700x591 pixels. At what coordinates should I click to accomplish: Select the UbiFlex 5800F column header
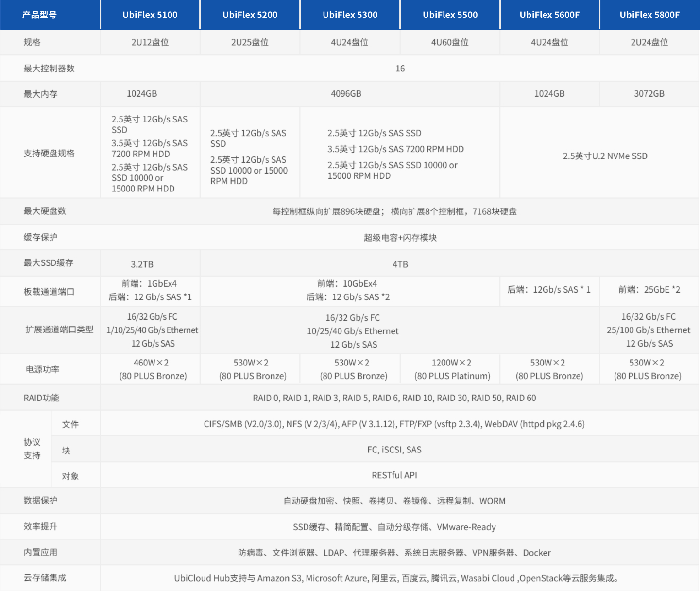coord(649,15)
